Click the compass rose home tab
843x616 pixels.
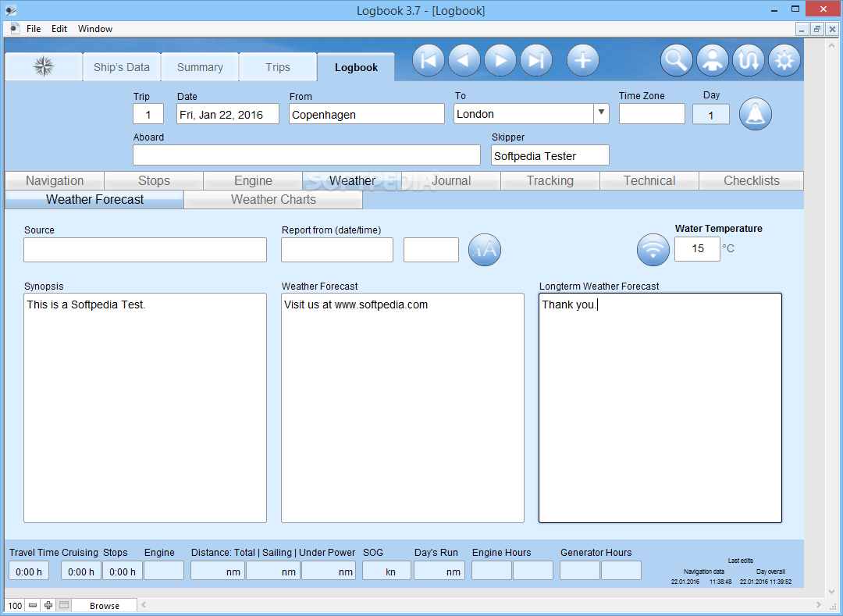[x=44, y=66]
